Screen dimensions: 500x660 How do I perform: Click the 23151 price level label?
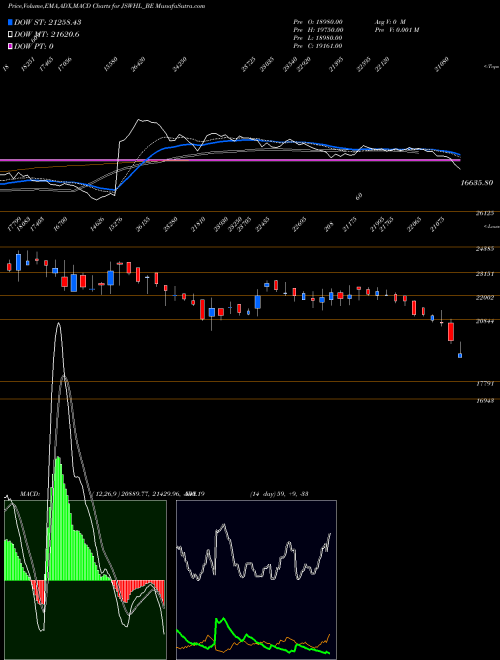[484, 274]
